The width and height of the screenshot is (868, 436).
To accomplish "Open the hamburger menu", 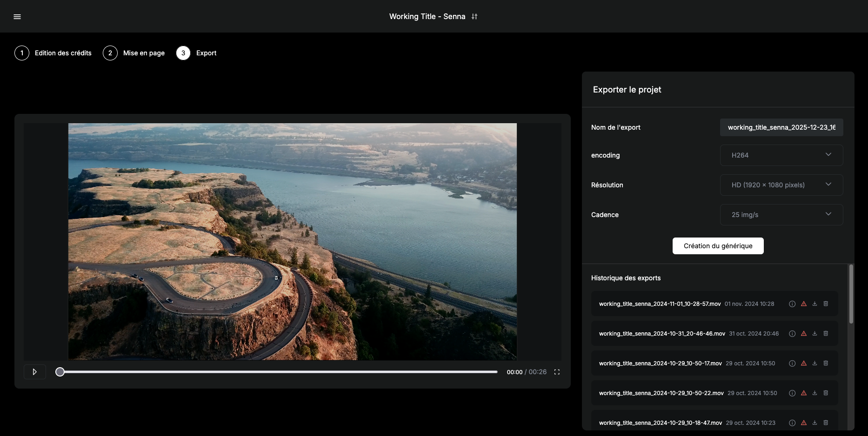I will tap(17, 17).
